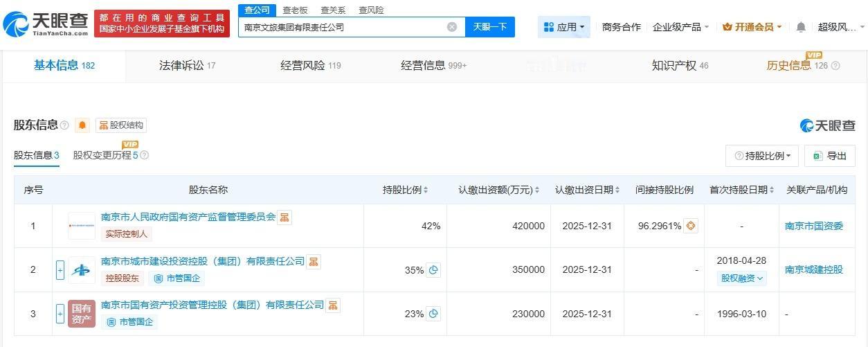The height and width of the screenshot is (347, 868).
Task: Click the logo thumbnail of 南京市城市建设投资控股
Action: click(82, 270)
